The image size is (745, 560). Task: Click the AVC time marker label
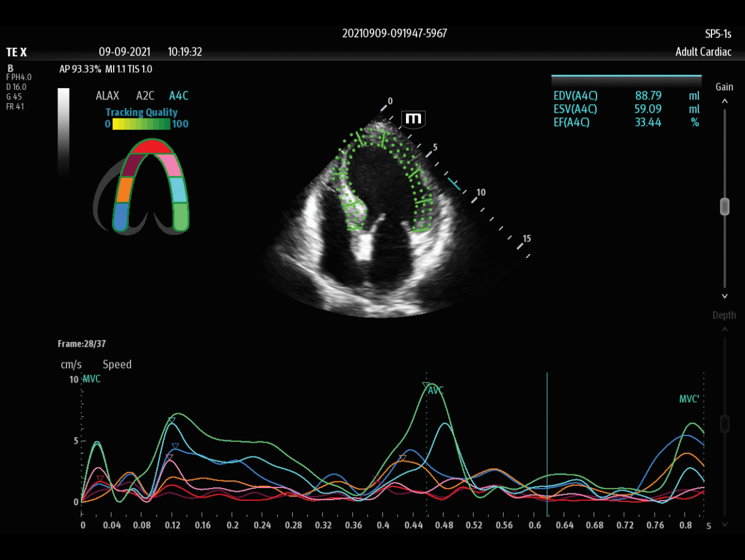pos(435,391)
